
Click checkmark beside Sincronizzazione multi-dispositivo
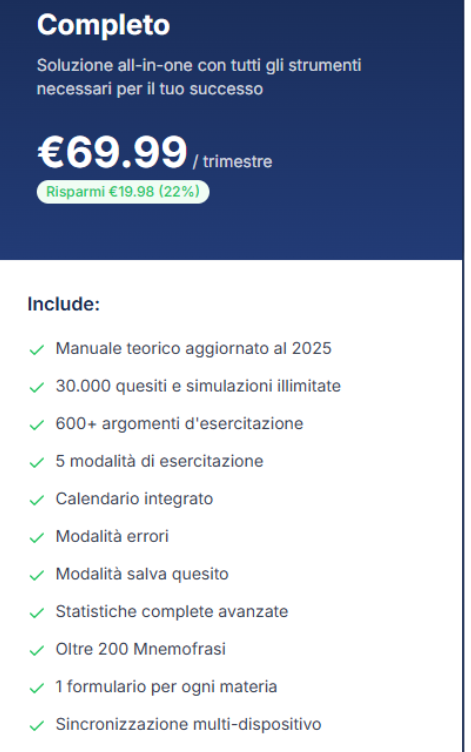coord(36,726)
